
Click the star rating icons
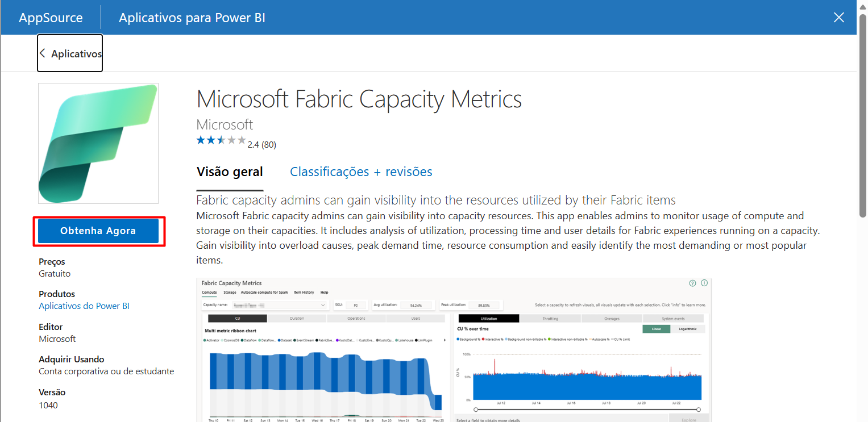pos(221,140)
